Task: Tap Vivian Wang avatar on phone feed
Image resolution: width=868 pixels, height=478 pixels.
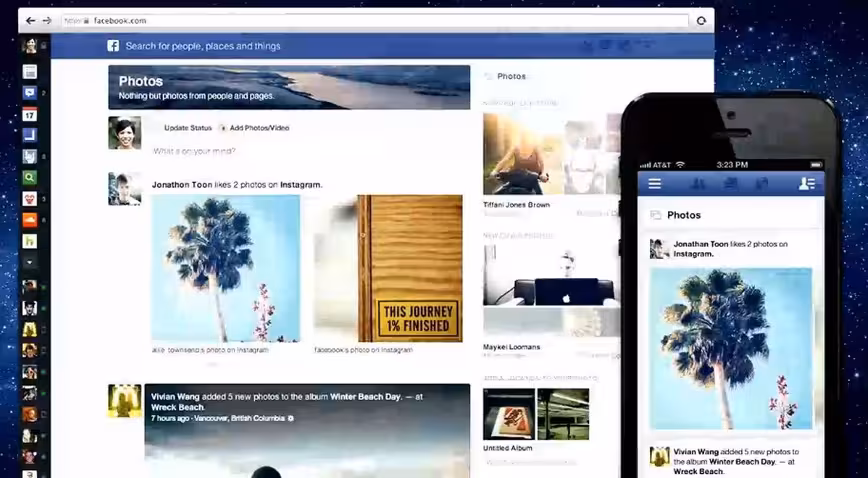Action: tap(659, 456)
